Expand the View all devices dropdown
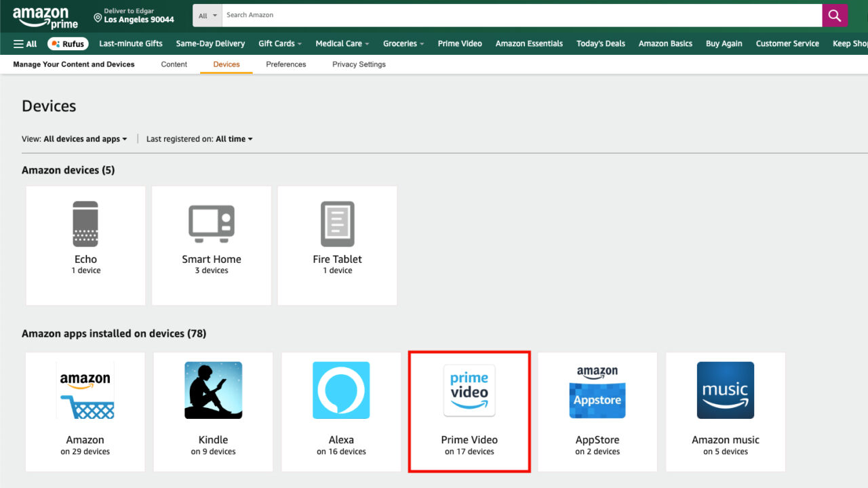This screenshot has height=488, width=868. click(x=85, y=139)
